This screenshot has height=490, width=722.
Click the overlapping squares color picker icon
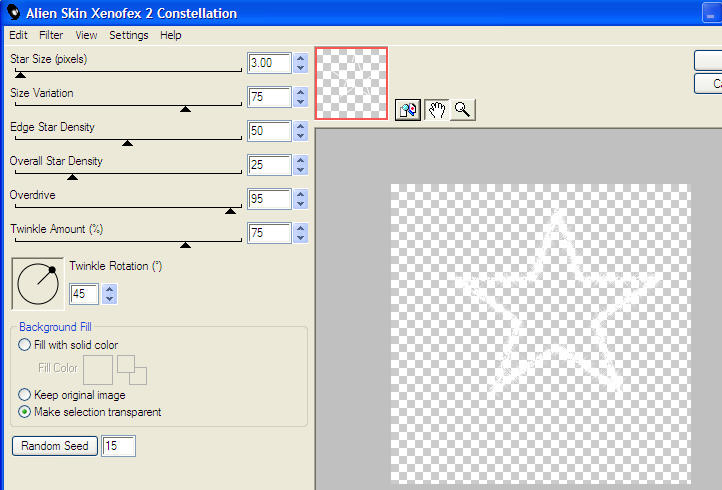132,369
